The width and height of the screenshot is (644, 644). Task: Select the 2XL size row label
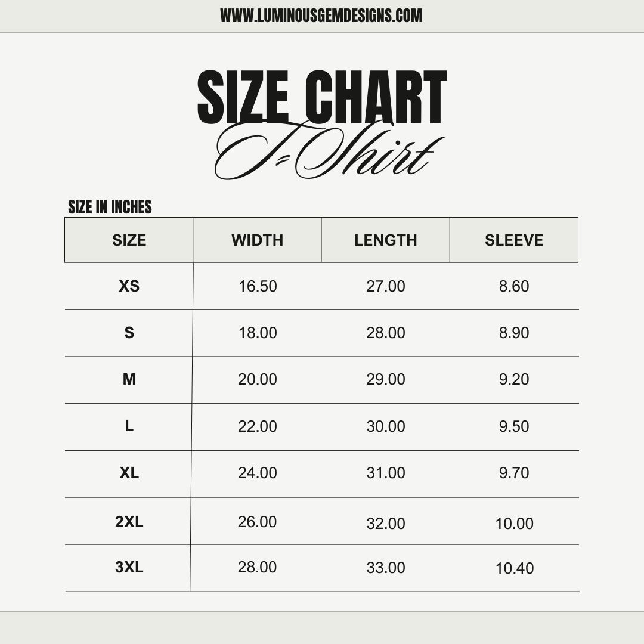(x=129, y=522)
